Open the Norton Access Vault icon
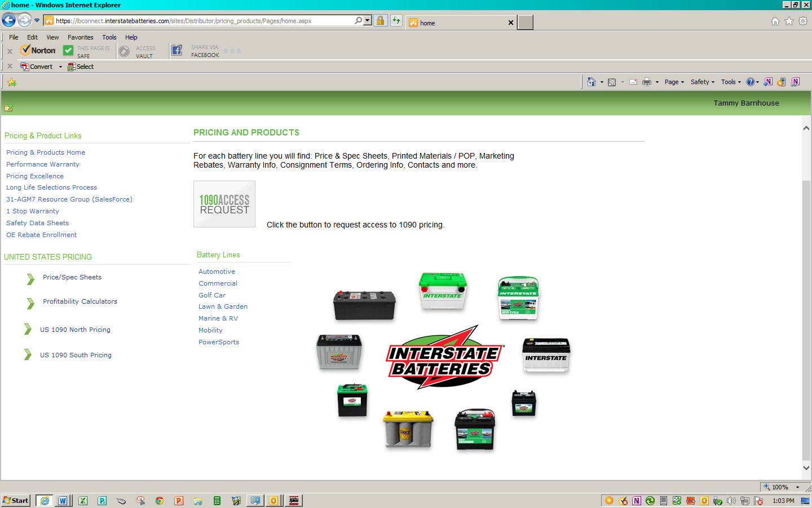Screen dimensions: 812x508 click(125, 51)
